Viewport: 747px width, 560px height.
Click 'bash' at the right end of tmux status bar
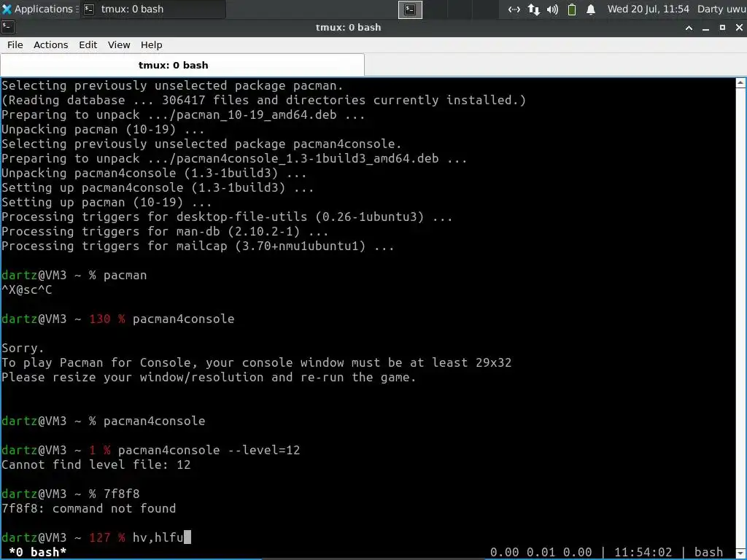point(708,552)
